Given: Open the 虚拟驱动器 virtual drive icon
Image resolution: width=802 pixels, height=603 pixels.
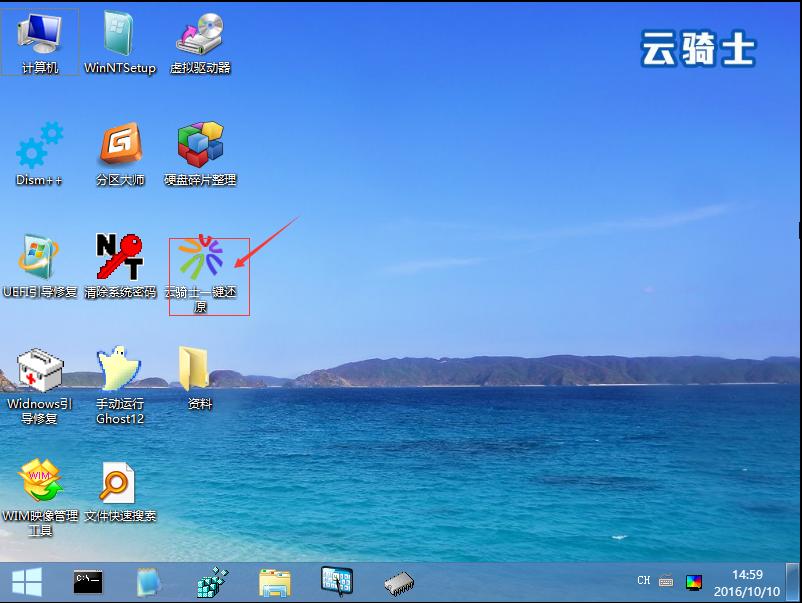Looking at the screenshot, I should tap(200, 36).
